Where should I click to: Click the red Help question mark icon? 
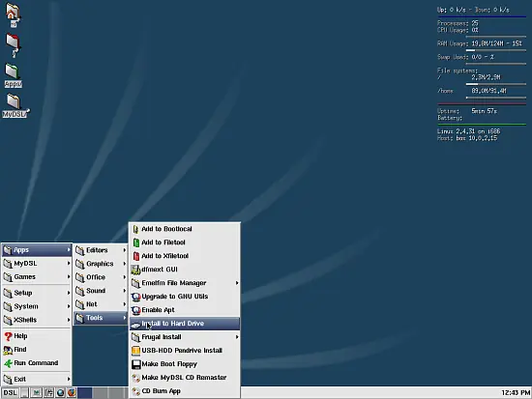point(8,336)
